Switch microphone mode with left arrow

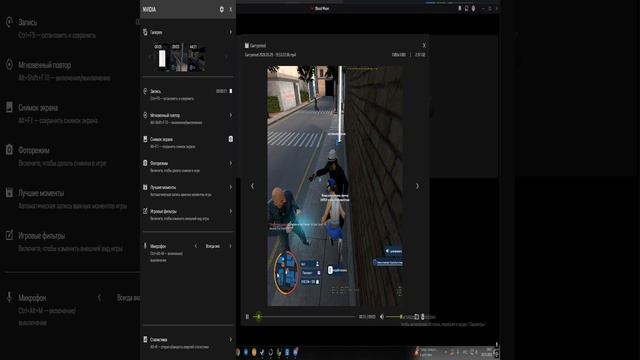[196, 246]
